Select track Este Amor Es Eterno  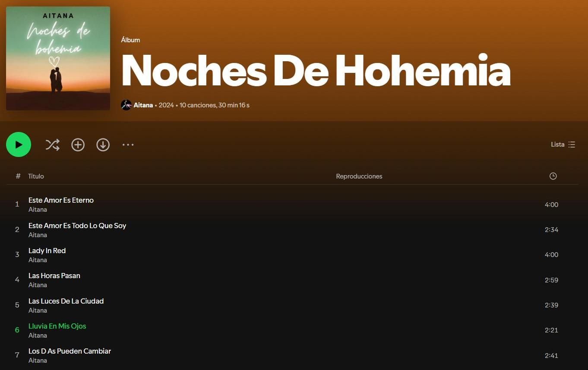pyautogui.click(x=61, y=200)
